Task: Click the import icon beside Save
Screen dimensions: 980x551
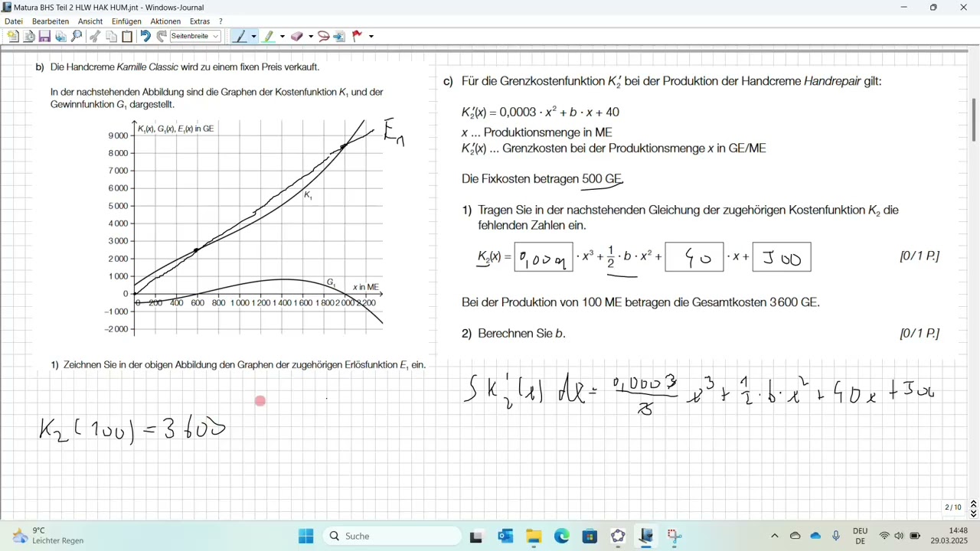Action: 61,36
